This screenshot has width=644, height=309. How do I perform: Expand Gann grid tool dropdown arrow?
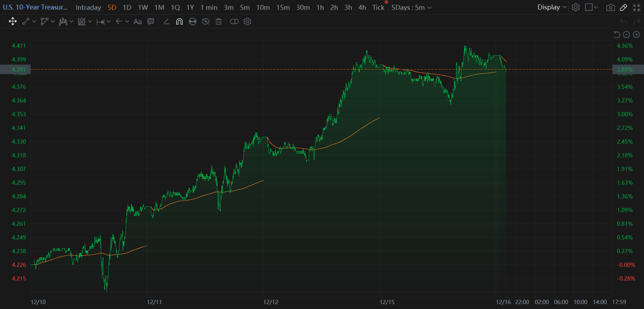(x=90, y=21)
